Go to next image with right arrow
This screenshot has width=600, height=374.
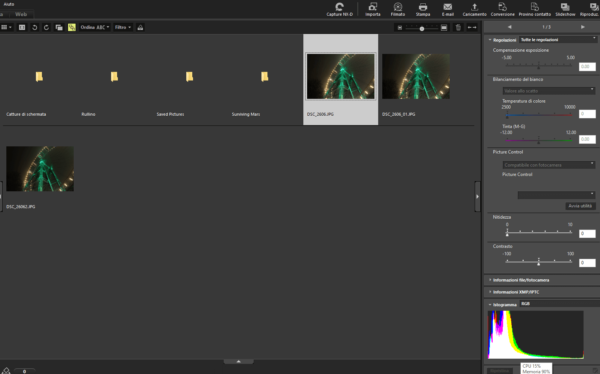582,27
